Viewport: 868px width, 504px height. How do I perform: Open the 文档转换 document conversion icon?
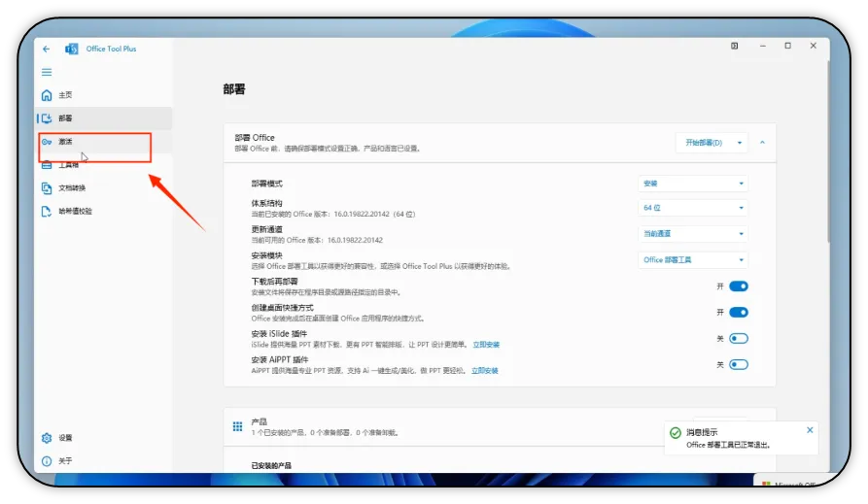pyautogui.click(x=47, y=188)
